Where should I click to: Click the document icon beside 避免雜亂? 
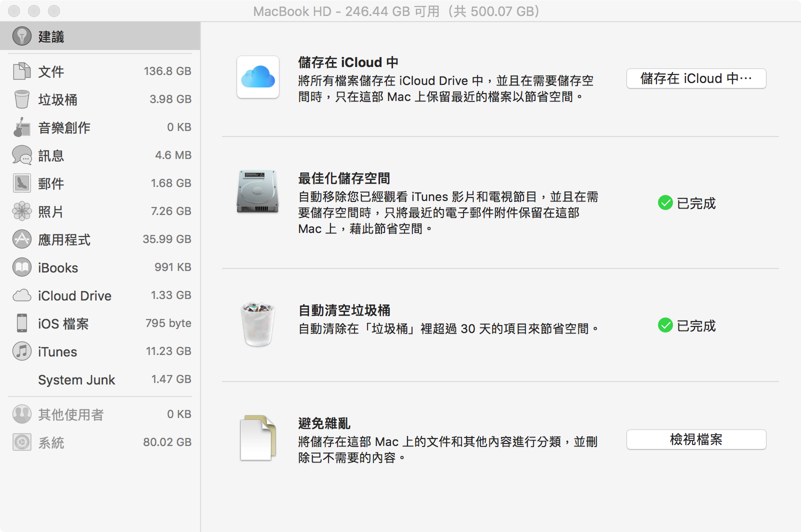[257, 438]
